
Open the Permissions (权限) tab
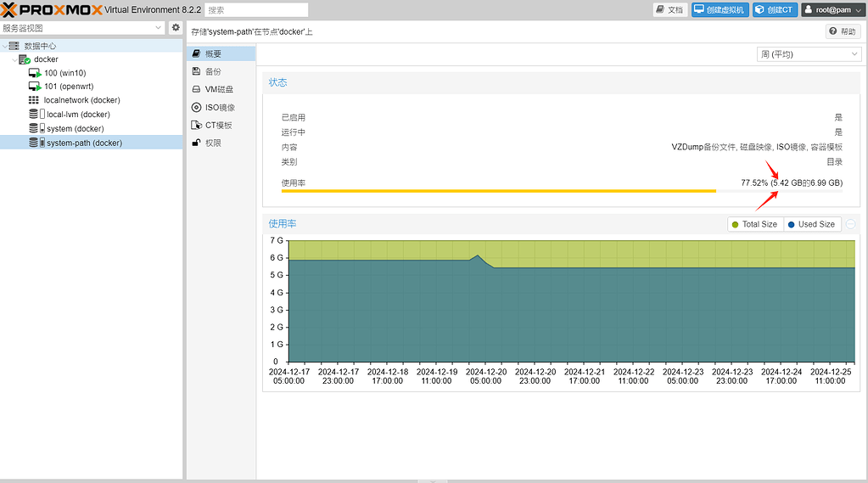pos(221,143)
